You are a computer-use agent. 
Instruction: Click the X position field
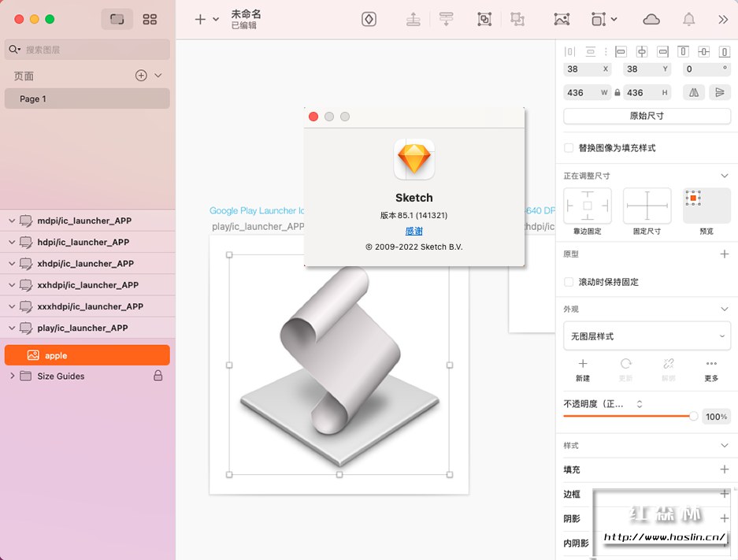point(588,69)
